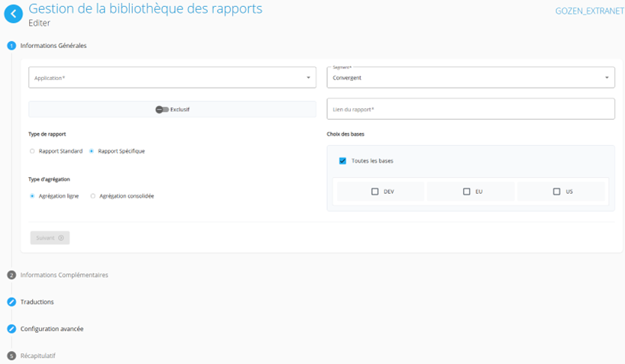625x364 pixels.
Task: Open the Application dropdown
Action: coord(172,78)
